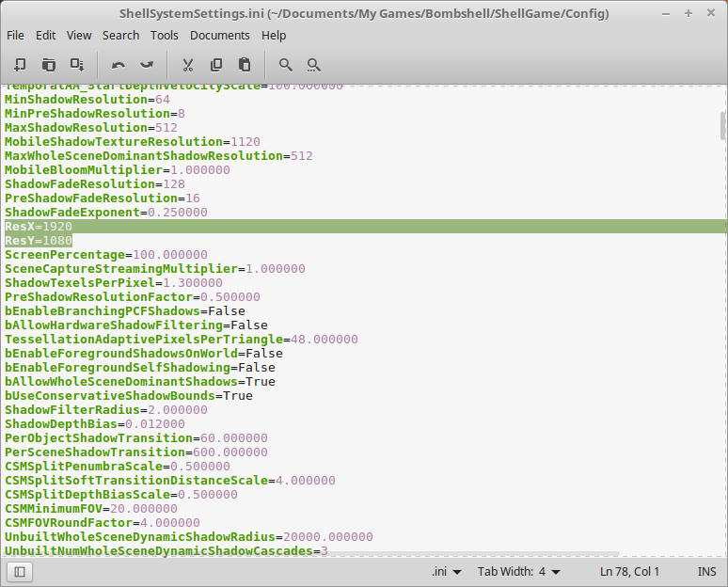
Task: Click the MobileBloomMultiplier=1.000000 line
Action: 118,170
